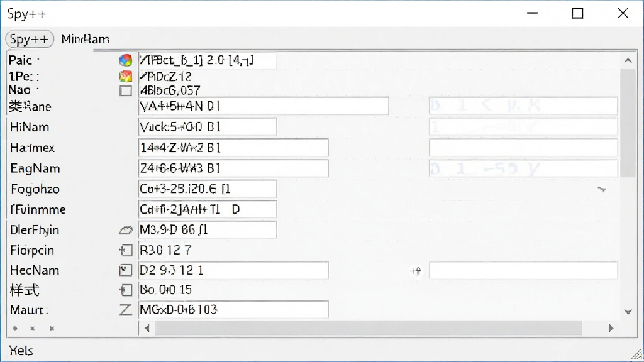This screenshot has width=644, height=362.
Task: Click the vertical scrollbar down arrow
Action: point(628,312)
